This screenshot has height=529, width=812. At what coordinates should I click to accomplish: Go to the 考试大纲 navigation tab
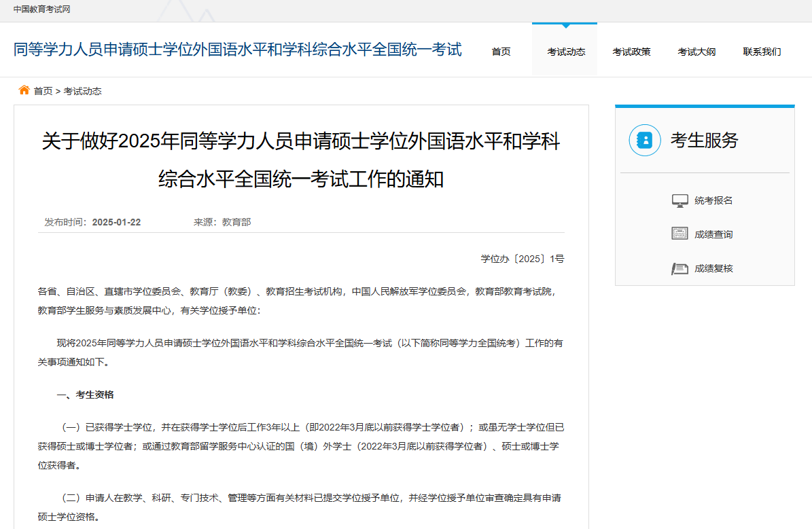(696, 52)
